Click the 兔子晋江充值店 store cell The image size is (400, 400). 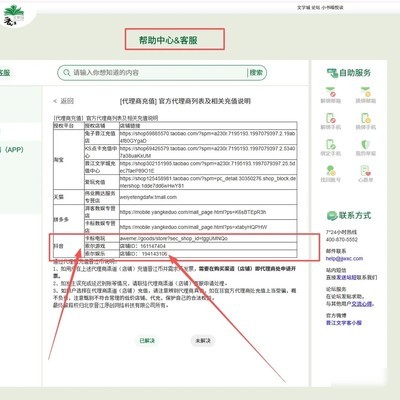coord(102,137)
